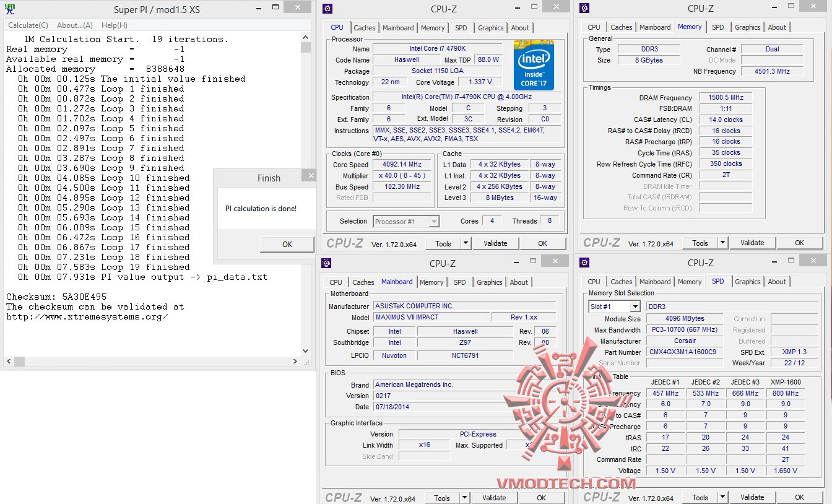Click the Name field Intel Core i7 4790K
832x504 pixels.
click(437, 49)
